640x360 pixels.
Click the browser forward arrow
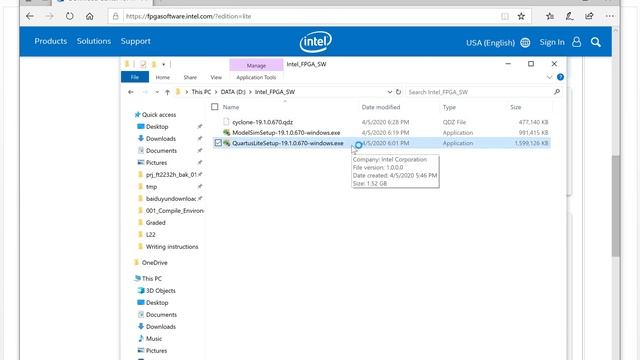(x=49, y=16)
